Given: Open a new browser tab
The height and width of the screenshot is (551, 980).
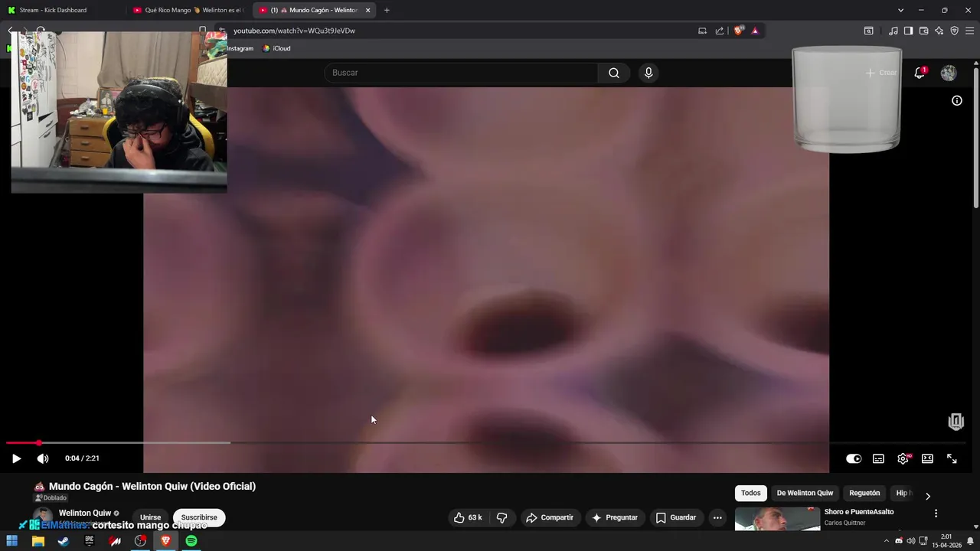Looking at the screenshot, I should click(x=387, y=10).
